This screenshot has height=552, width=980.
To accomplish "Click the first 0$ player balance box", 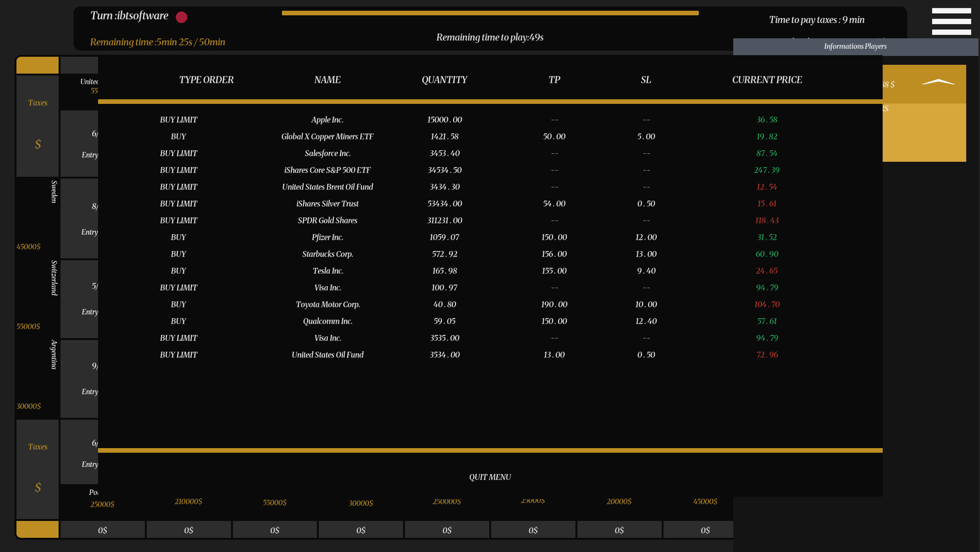I will (x=102, y=530).
